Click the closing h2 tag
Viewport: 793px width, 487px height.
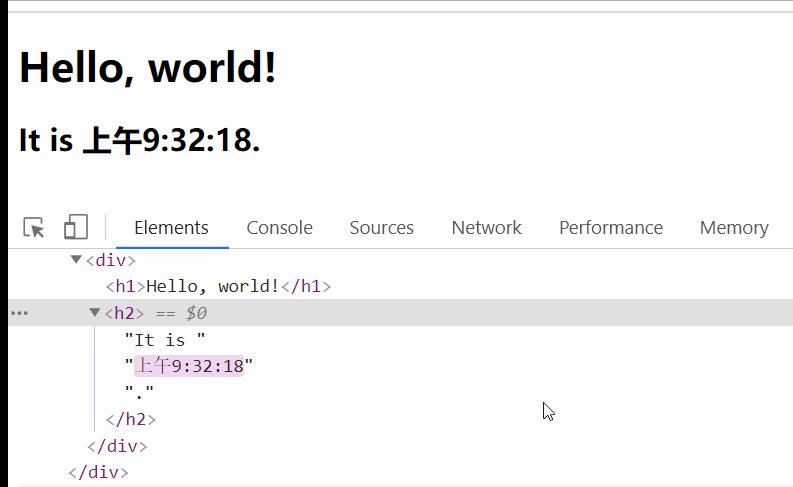(130, 420)
